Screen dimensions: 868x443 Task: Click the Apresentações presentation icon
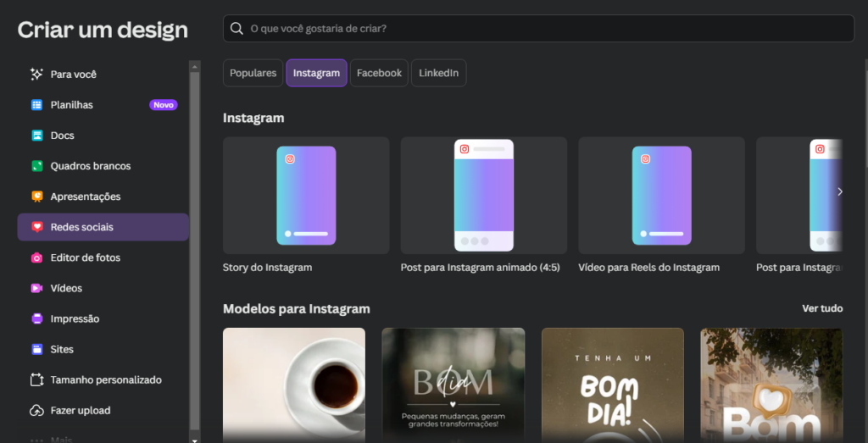(36, 197)
